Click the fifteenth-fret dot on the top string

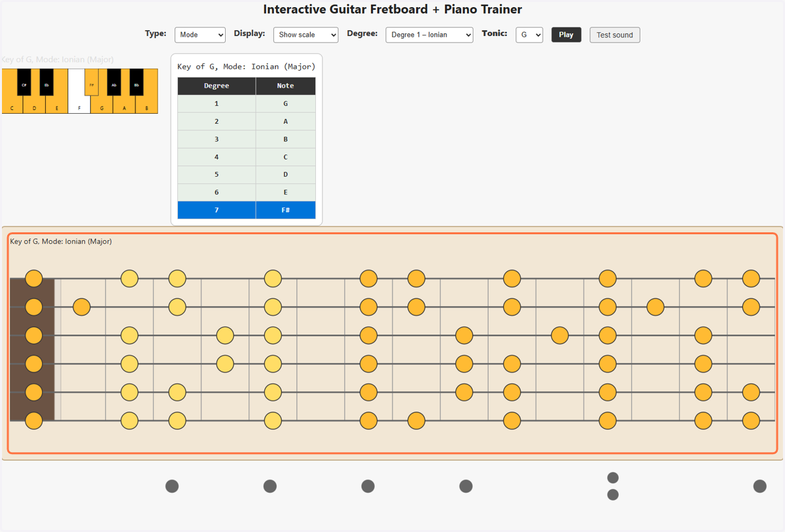751,279
